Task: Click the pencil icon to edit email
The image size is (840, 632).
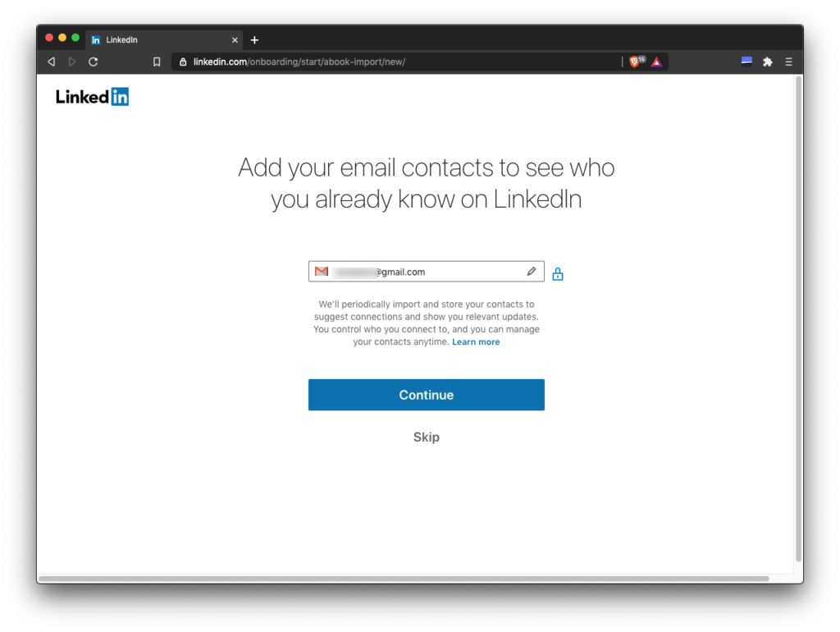Action: 532,272
